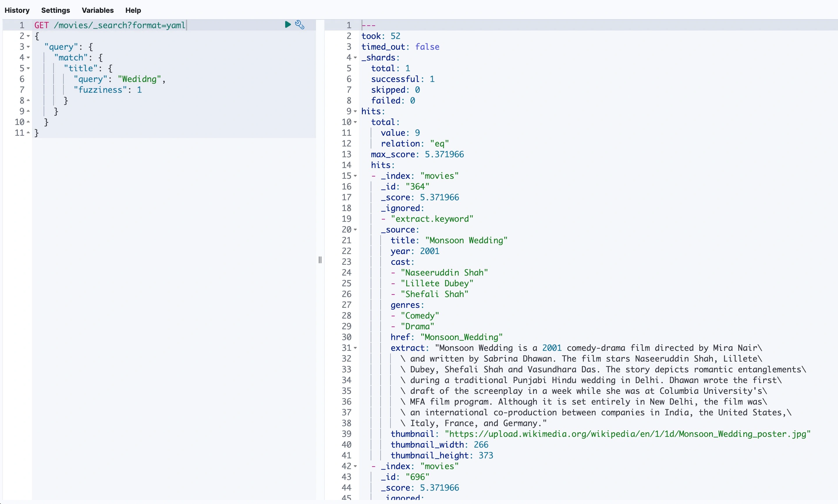This screenshot has height=504, width=838.
Task: Collapse the _shards section in the response
Action: (x=355, y=58)
